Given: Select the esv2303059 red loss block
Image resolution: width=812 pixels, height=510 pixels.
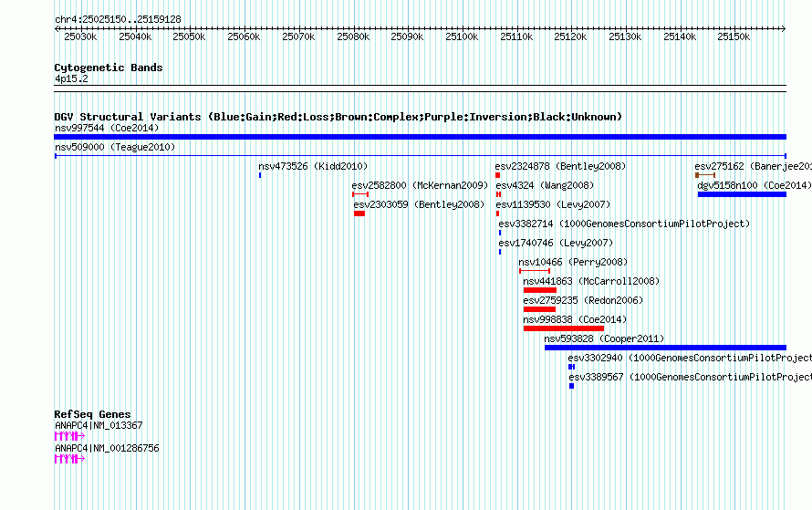Looking at the screenshot, I should [359, 213].
